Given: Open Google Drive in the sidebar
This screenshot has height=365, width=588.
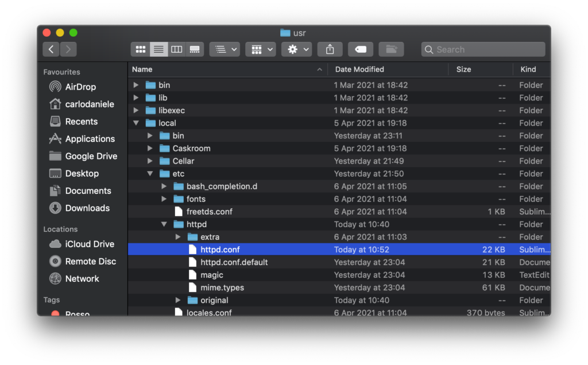Looking at the screenshot, I should click(x=83, y=156).
